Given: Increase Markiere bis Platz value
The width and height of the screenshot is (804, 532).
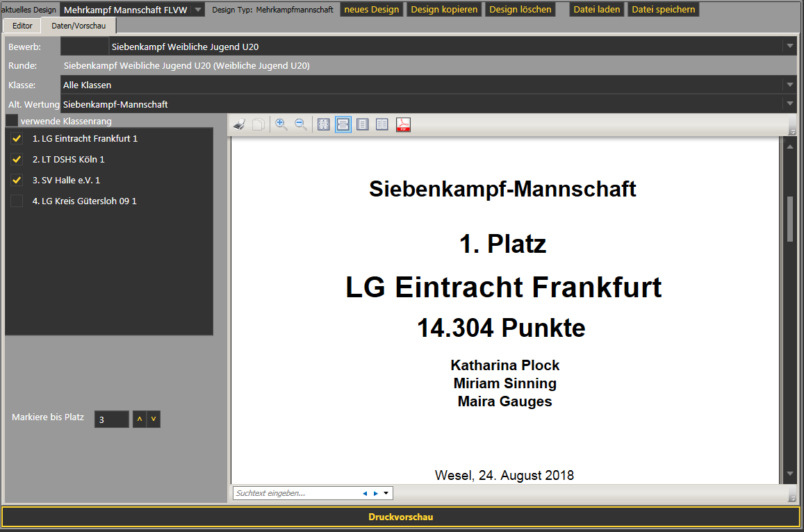Looking at the screenshot, I should pos(139,419).
